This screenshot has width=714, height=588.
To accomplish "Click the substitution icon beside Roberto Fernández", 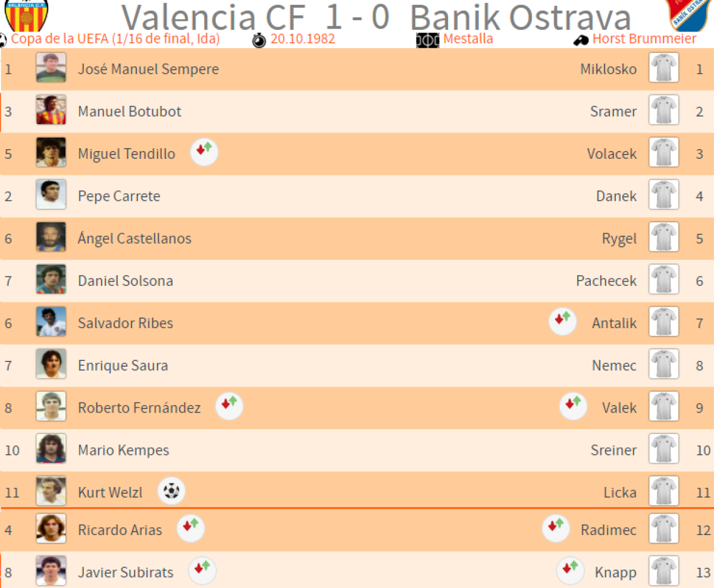I will [229, 407].
